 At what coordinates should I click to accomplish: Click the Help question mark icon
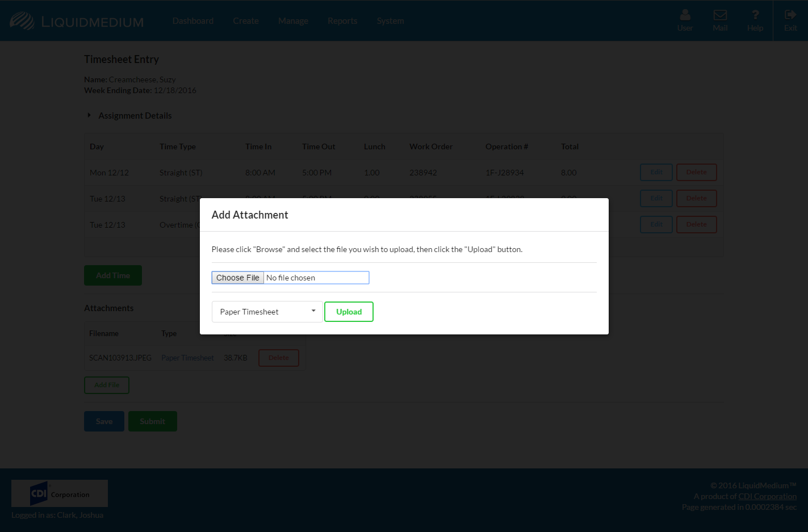coord(755,15)
